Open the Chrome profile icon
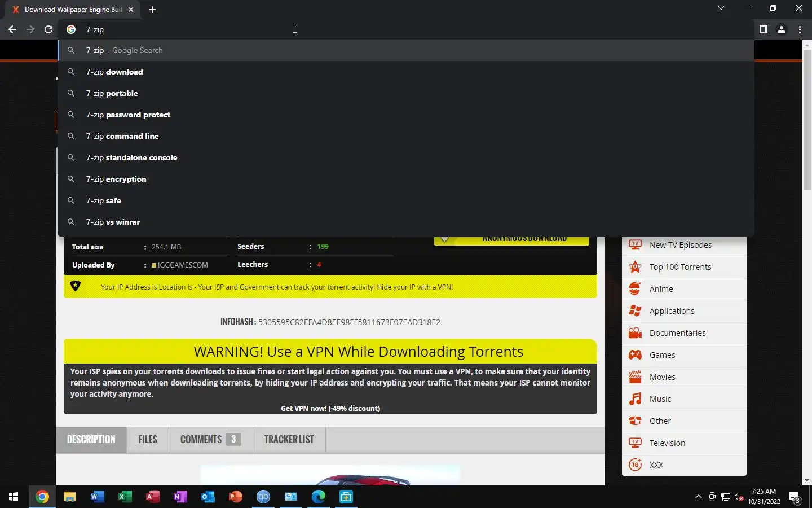Screen dimensions: 812x508 [782, 29]
